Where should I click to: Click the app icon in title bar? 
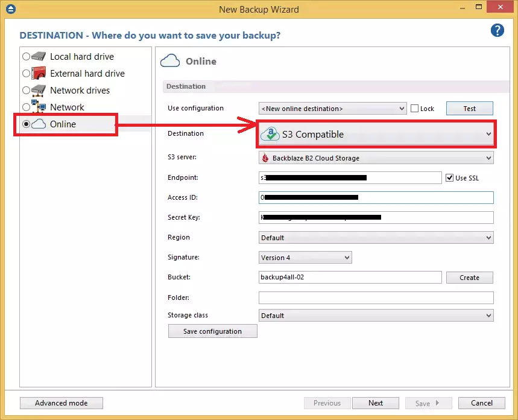10,9
